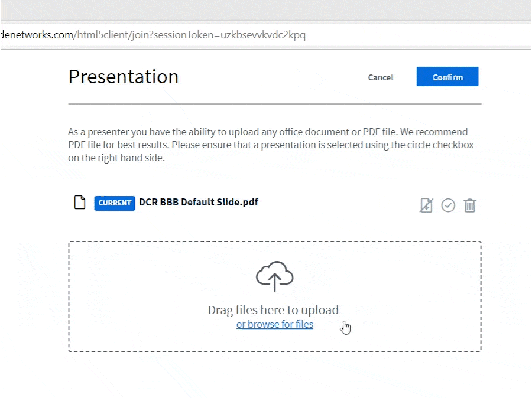Toggle download permission icon for the PDF
The width and height of the screenshot is (532, 398).
click(426, 205)
